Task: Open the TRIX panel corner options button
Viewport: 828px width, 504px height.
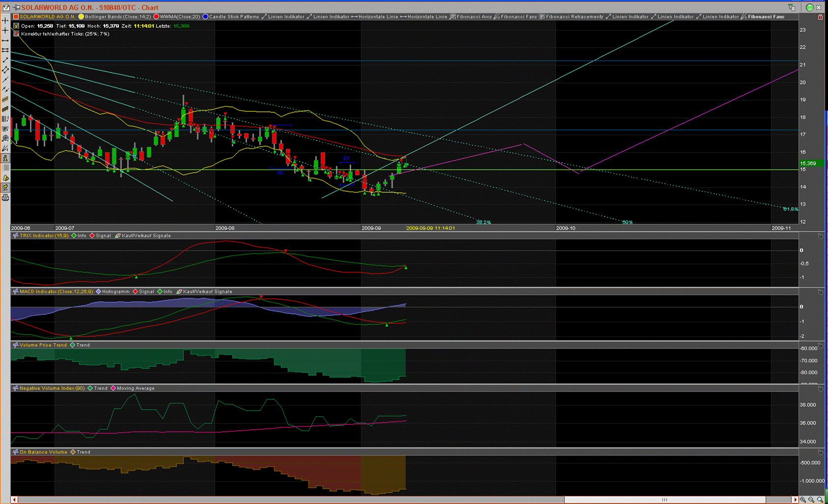Action: [820, 236]
